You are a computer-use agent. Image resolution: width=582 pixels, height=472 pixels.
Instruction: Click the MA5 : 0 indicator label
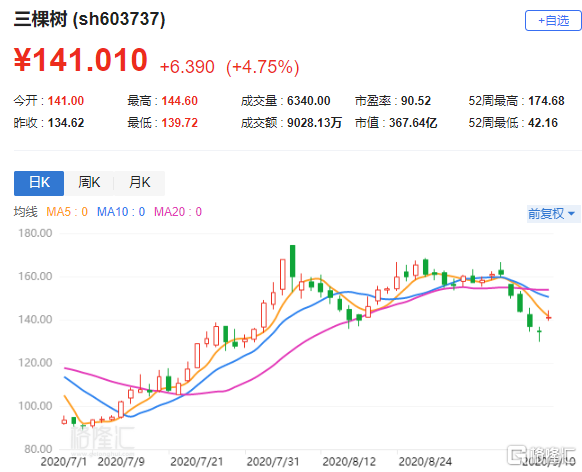coord(67,212)
